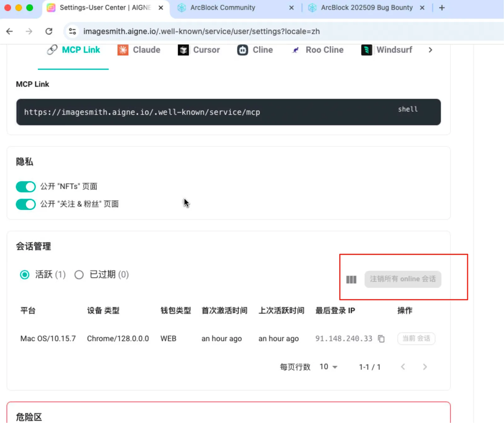
Task: Close the Settings-User Center tab
Action: (x=161, y=8)
